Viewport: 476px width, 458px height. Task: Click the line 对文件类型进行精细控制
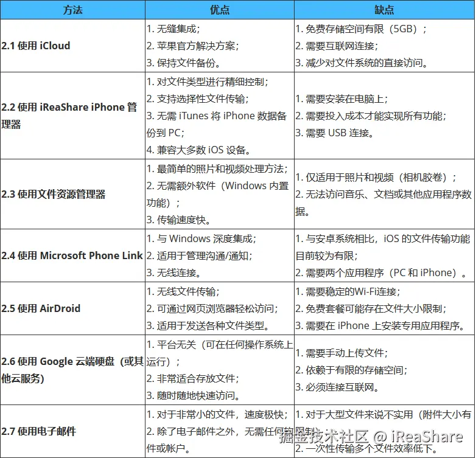[x=208, y=82]
